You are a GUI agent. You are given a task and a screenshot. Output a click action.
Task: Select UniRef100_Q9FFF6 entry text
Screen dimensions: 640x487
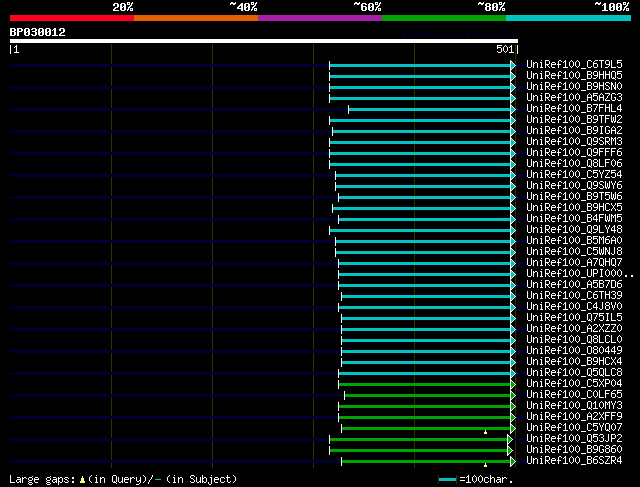pyautogui.click(x=574, y=153)
